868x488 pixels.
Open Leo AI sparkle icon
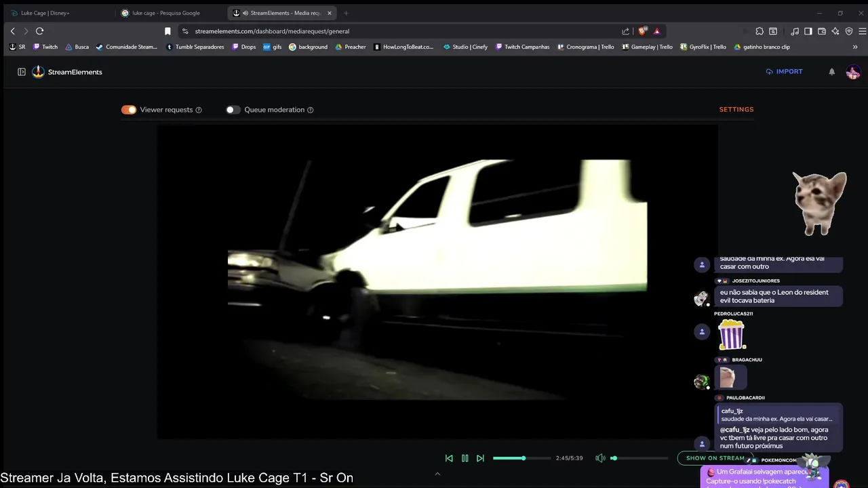[835, 31]
